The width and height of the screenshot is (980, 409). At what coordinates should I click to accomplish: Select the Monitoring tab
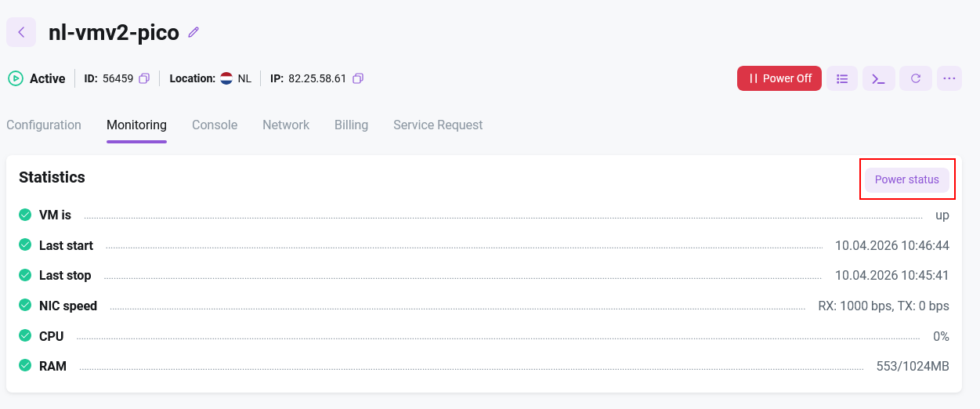coord(136,125)
